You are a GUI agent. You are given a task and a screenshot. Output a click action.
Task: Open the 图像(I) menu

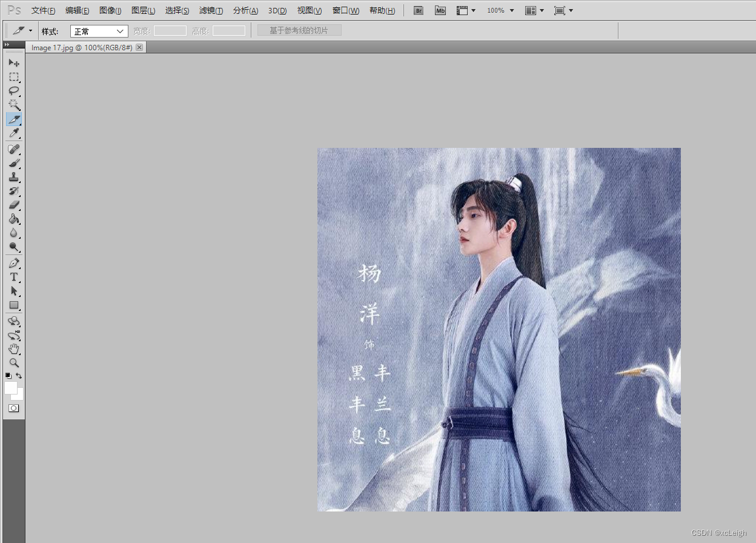[x=110, y=10]
